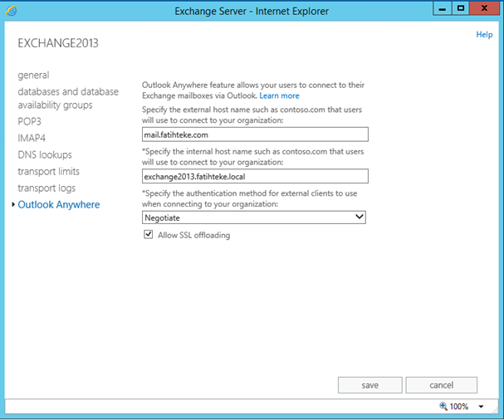Click the Learn more link
The image size is (504, 420).
[x=279, y=95]
